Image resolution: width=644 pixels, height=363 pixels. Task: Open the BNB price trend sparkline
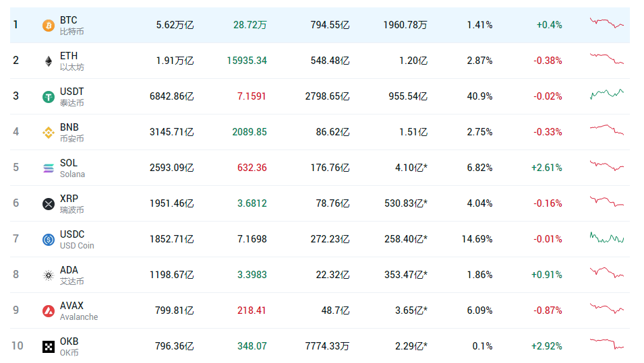607,129
